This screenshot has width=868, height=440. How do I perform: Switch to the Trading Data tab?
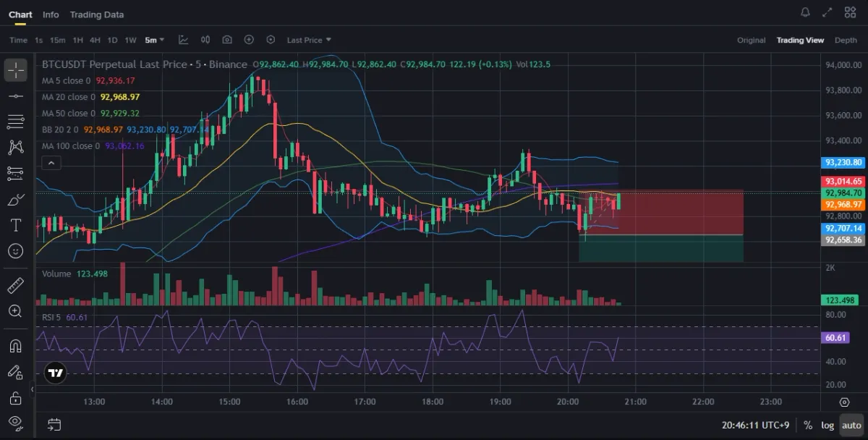[x=97, y=14]
